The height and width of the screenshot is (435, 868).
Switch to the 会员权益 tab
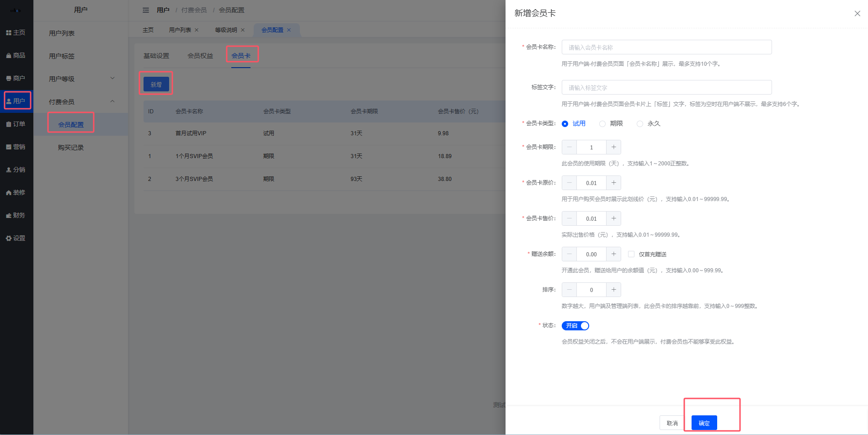click(200, 55)
